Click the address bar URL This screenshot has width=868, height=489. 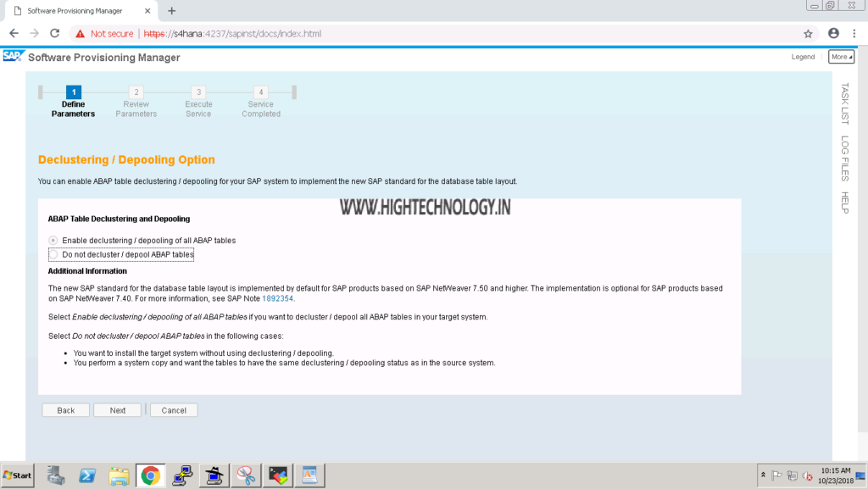(232, 34)
